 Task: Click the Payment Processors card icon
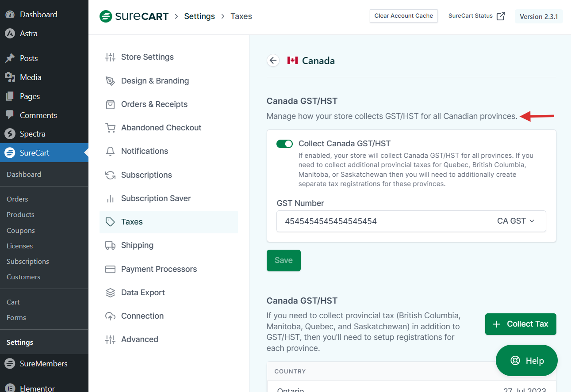pyautogui.click(x=110, y=269)
